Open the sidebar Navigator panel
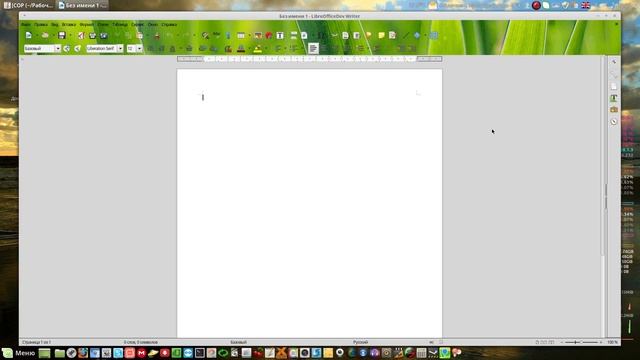This screenshot has height=360, width=640. 614,122
